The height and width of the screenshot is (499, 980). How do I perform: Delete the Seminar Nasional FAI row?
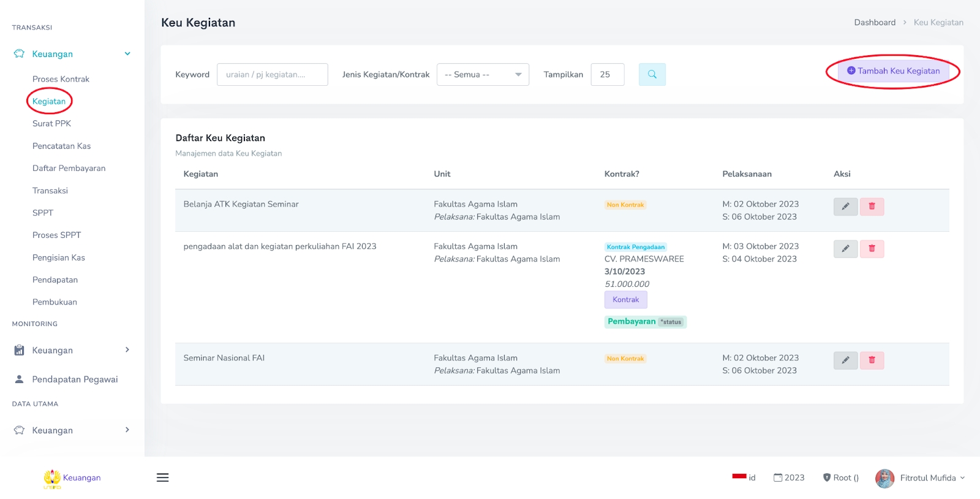872,360
